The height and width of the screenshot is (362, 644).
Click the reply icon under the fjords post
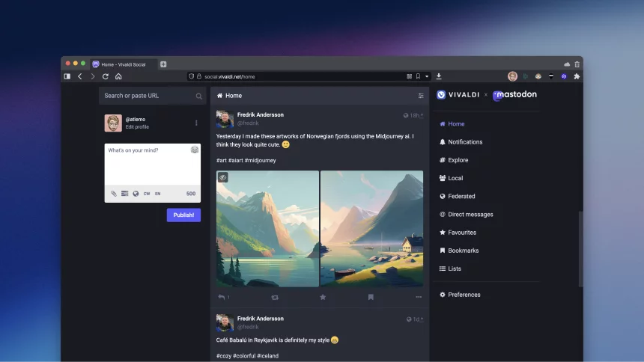[222, 297]
